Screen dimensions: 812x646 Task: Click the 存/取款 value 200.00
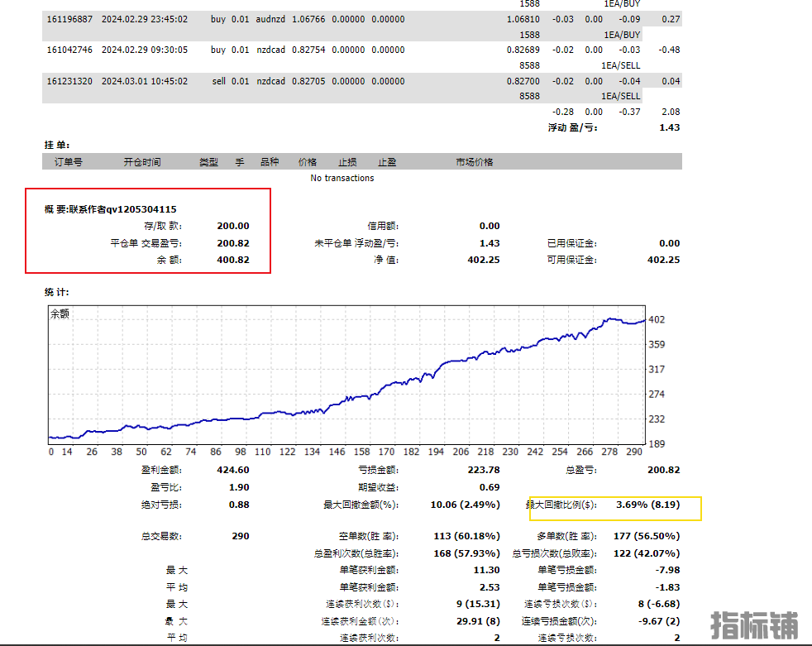click(x=233, y=226)
